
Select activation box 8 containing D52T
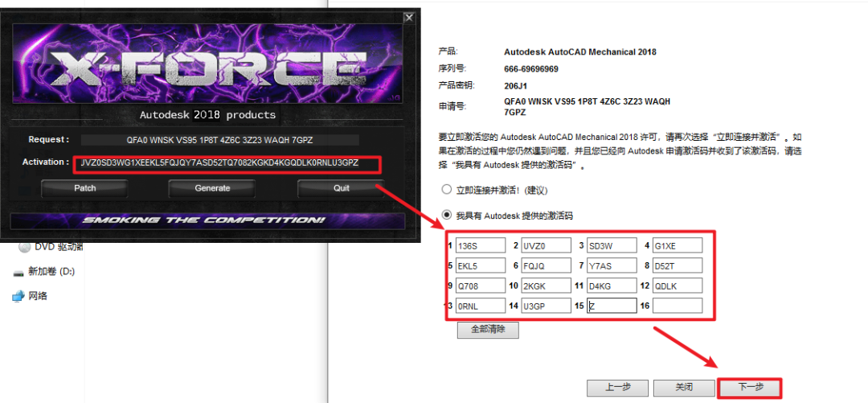pos(678,265)
